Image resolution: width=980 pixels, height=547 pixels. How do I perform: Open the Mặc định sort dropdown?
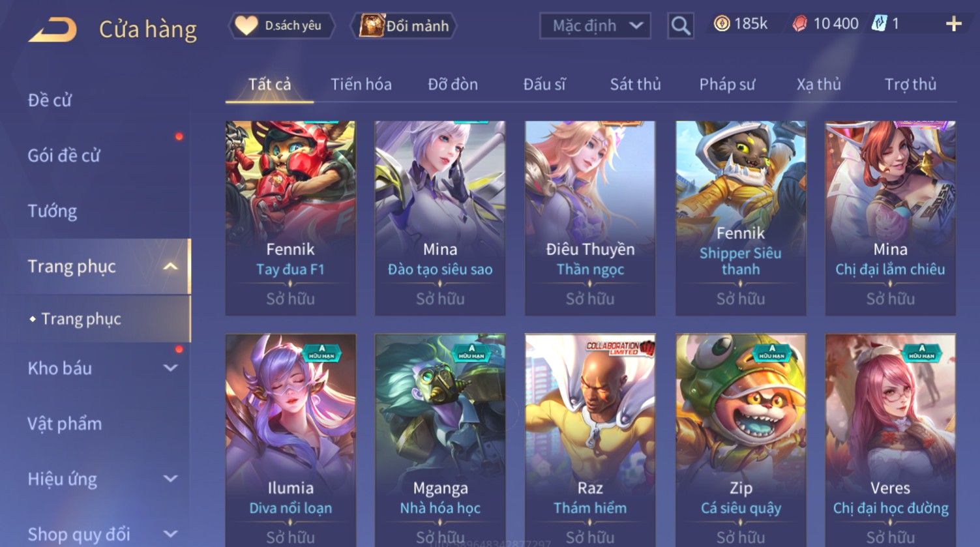point(595,26)
